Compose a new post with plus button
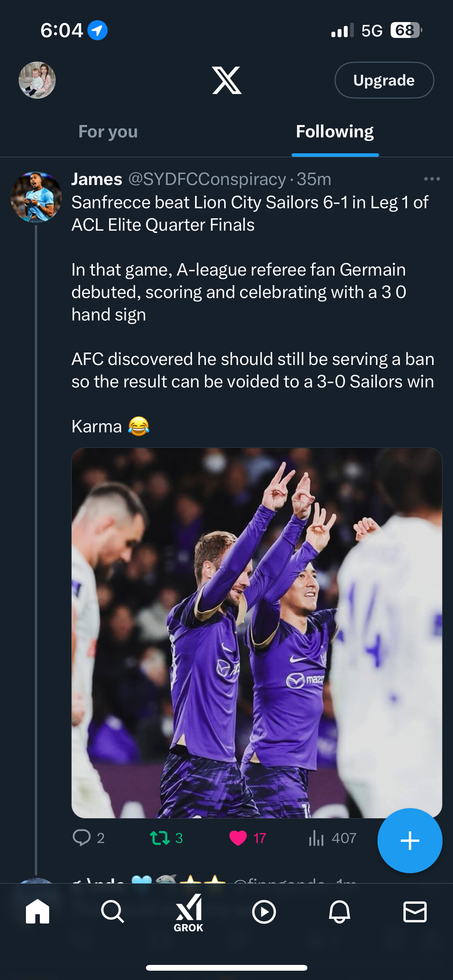Image resolution: width=453 pixels, height=980 pixels. (x=410, y=841)
